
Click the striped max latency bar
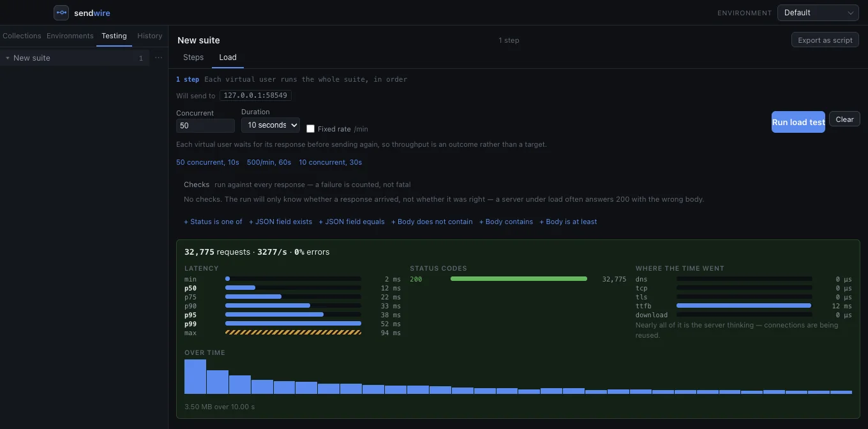(x=293, y=333)
